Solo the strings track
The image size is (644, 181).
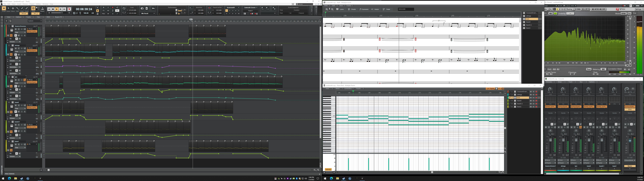pyautogui.click(x=18, y=49)
